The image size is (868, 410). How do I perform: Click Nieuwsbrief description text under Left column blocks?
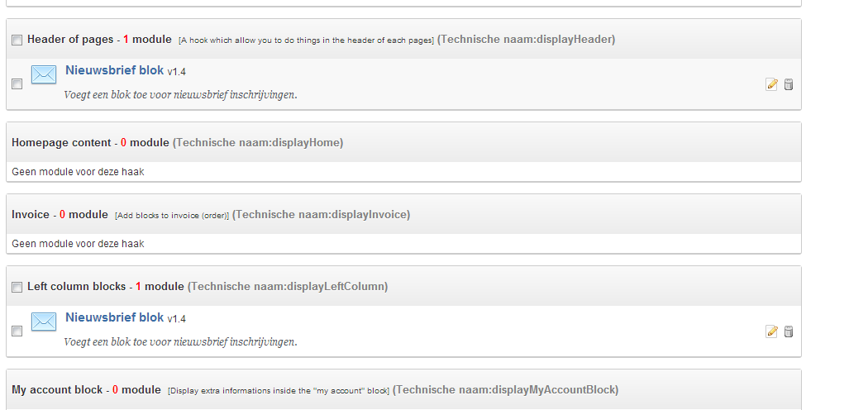point(180,341)
